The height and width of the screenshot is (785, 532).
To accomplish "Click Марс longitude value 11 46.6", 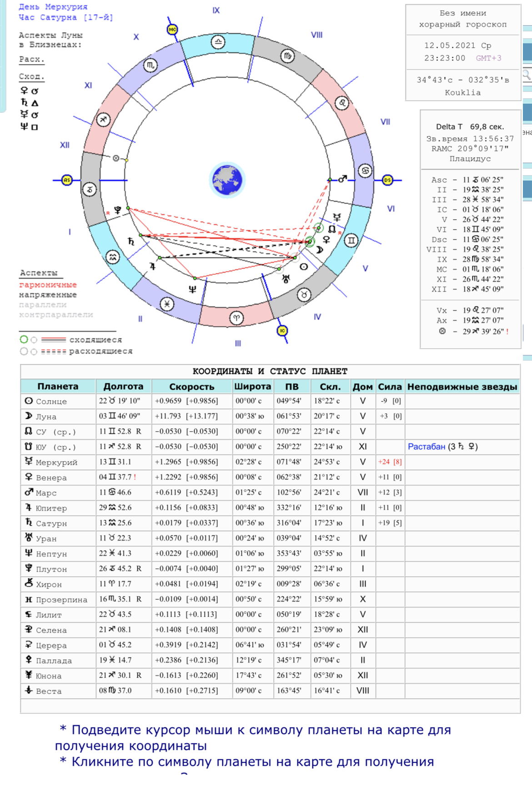I will coord(115,493).
